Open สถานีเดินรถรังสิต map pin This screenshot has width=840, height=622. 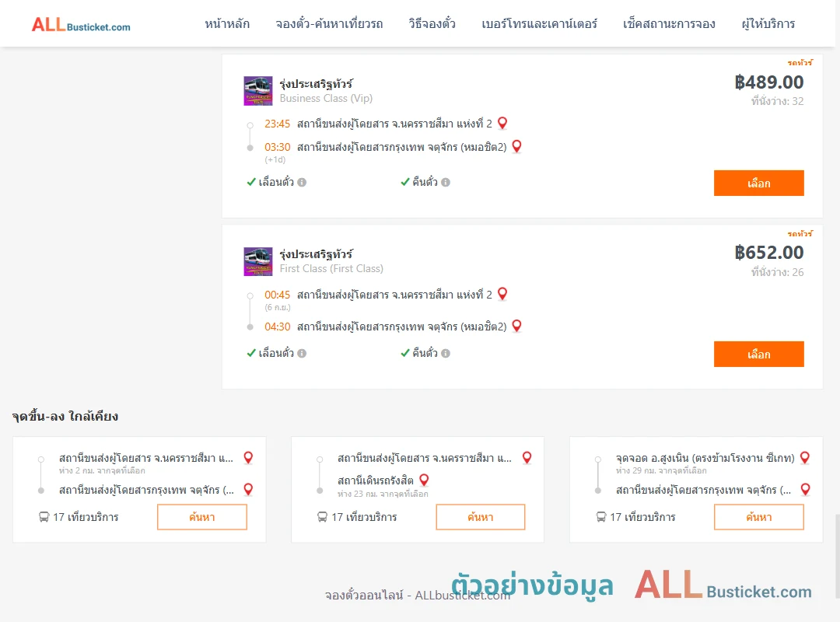(x=424, y=480)
